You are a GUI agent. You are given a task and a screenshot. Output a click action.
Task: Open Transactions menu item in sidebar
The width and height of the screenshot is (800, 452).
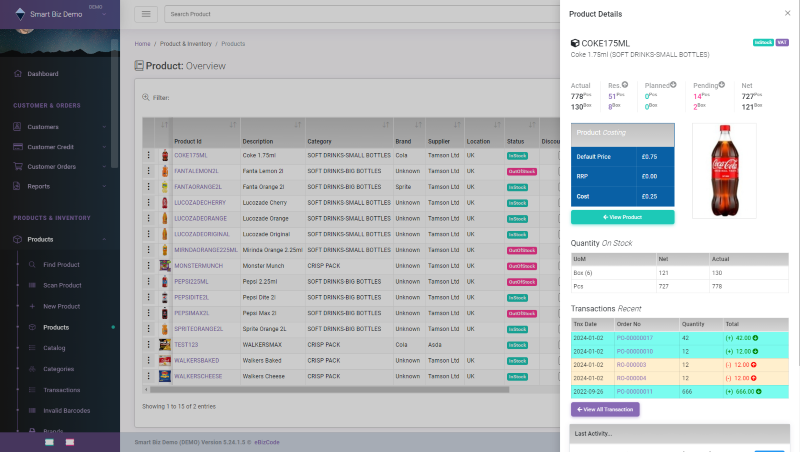coord(62,390)
